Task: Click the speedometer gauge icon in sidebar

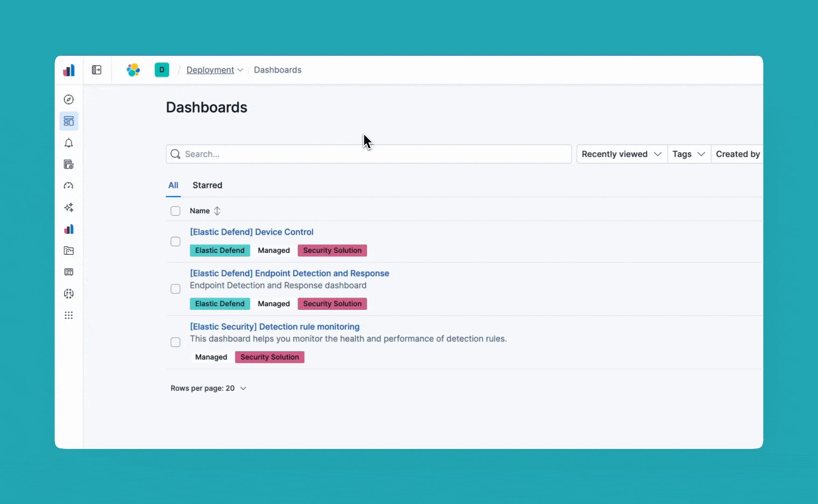Action: 69,186
